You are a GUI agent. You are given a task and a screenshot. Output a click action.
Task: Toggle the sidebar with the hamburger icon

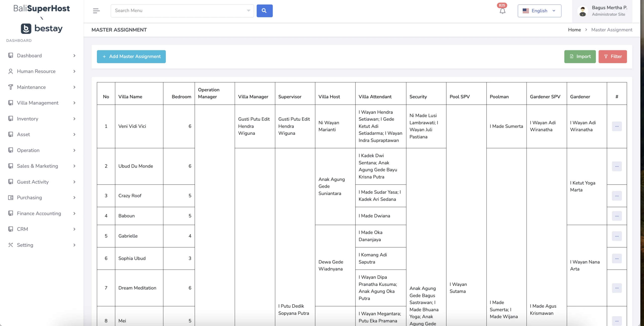pyautogui.click(x=96, y=11)
